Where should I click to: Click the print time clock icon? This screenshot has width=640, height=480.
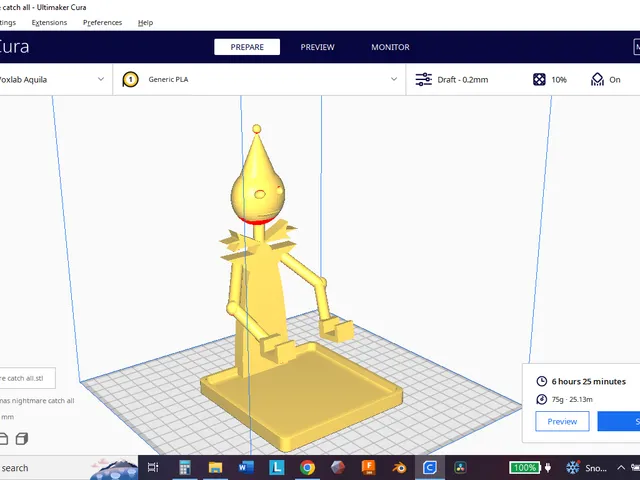[x=542, y=381]
